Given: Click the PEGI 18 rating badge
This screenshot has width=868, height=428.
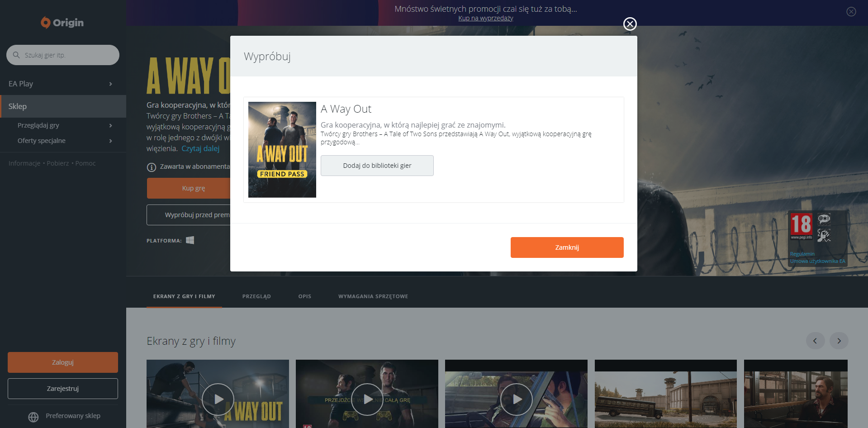Looking at the screenshot, I should 801,226.
